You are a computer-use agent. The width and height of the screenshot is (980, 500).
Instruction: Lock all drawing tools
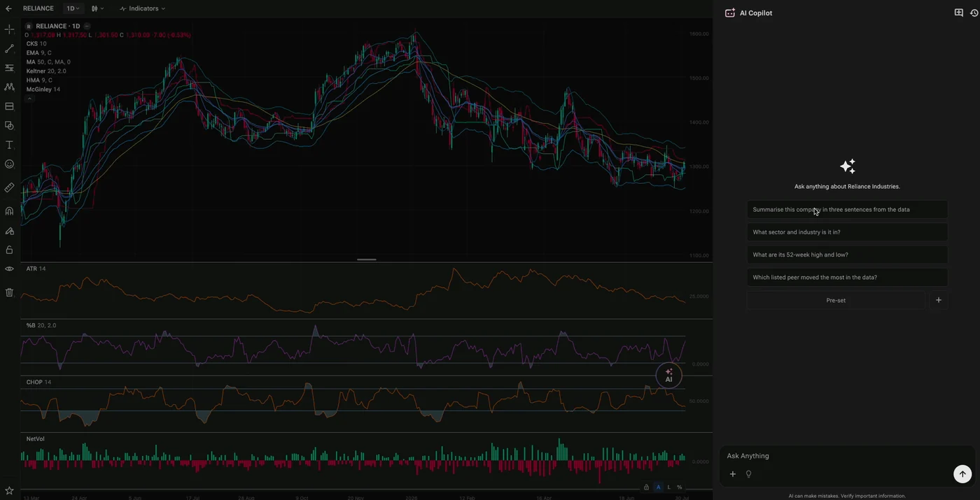[x=9, y=250]
